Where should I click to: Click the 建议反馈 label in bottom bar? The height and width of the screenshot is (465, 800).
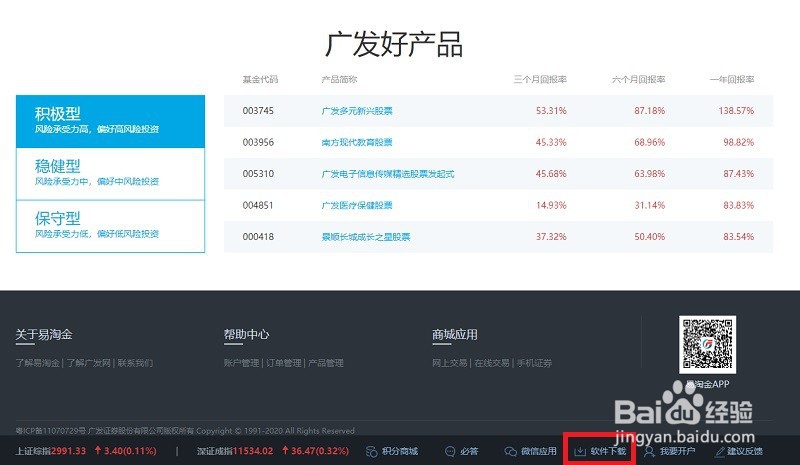click(745, 452)
